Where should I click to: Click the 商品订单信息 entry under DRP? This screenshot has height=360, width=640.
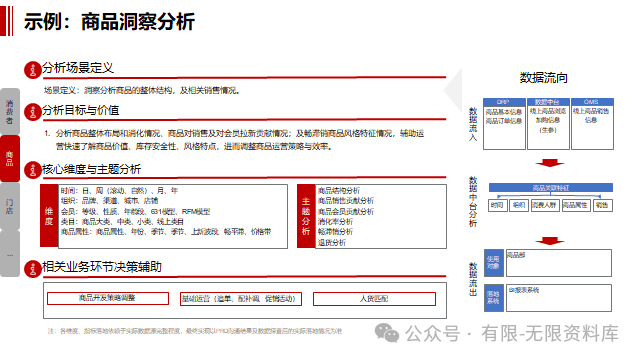[x=504, y=121]
